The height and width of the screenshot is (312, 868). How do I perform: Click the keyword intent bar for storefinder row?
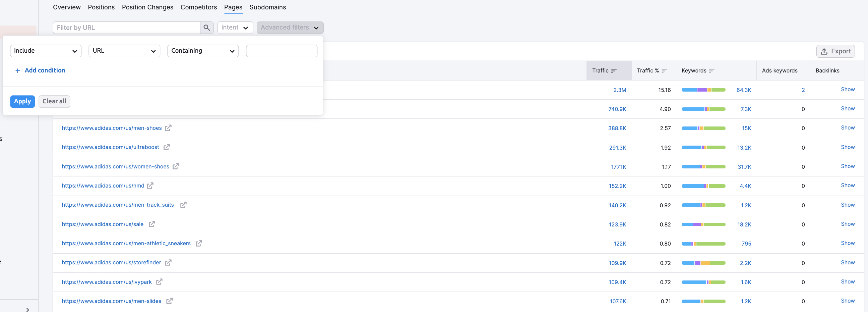pos(703,263)
